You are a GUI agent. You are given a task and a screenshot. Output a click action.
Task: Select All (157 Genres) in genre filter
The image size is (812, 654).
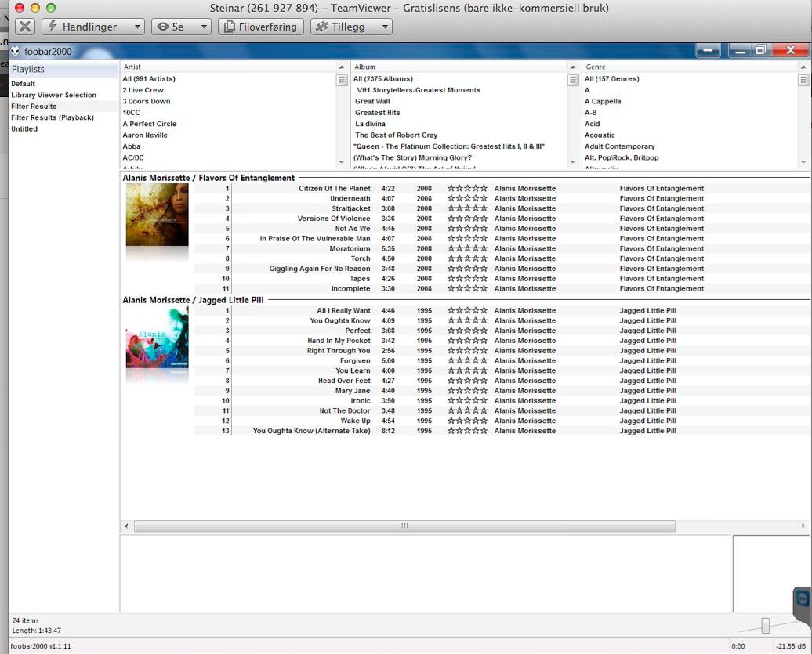(x=612, y=79)
